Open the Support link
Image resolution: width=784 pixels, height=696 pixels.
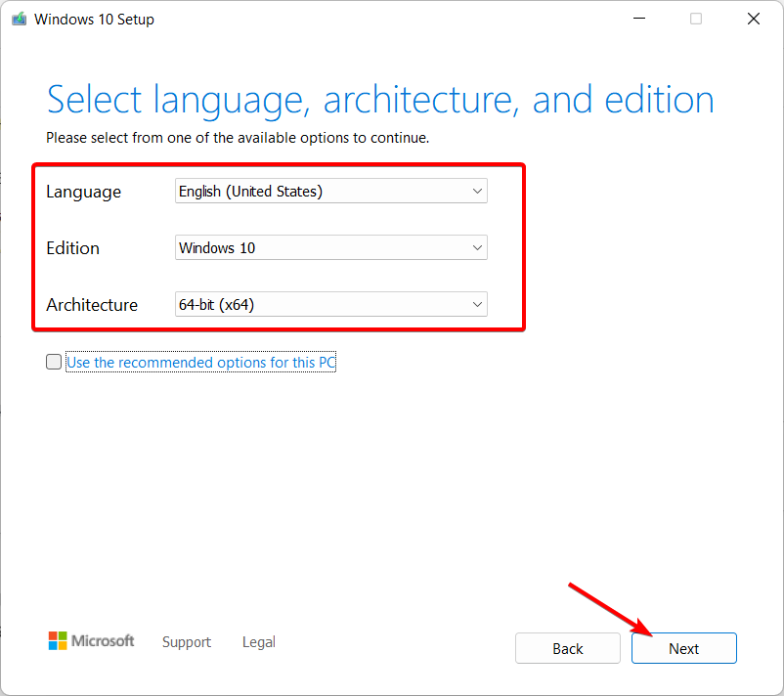(187, 642)
